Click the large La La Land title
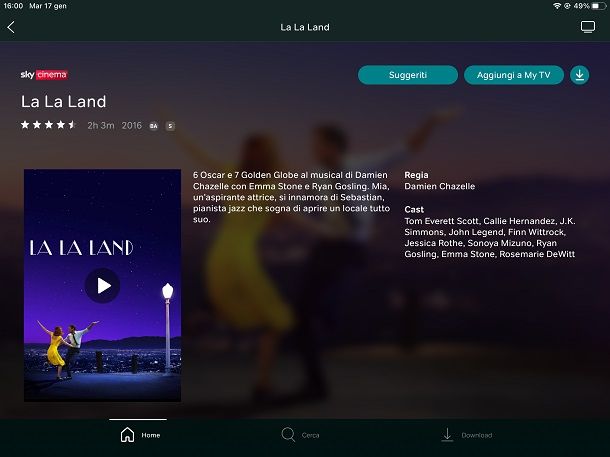The image size is (610, 457). coord(63,102)
